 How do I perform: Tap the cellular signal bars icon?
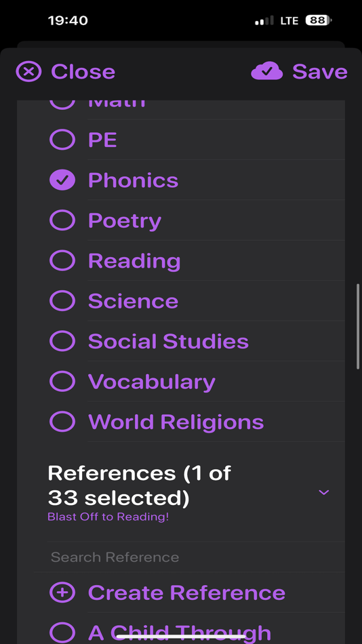point(264,20)
